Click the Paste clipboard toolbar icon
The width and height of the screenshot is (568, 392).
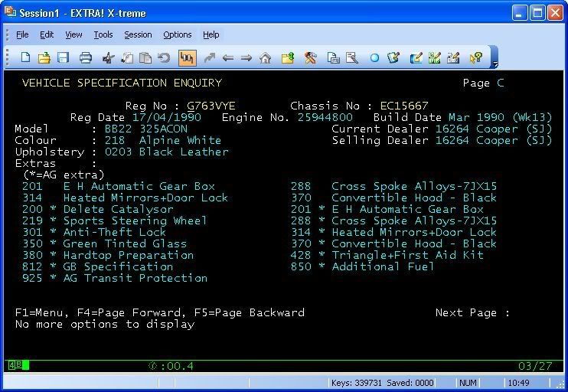pos(145,57)
